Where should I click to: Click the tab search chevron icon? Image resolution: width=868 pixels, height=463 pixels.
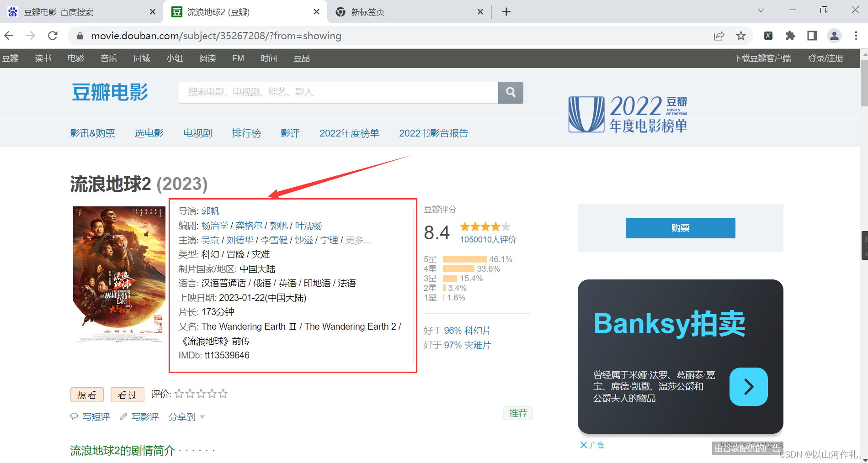click(761, 10)
